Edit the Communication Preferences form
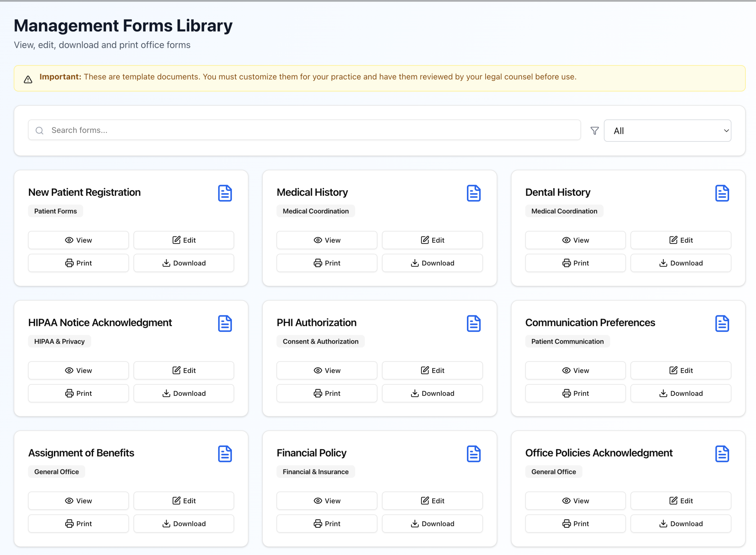This screenshot has width=756, height=555. pos(681,370)
